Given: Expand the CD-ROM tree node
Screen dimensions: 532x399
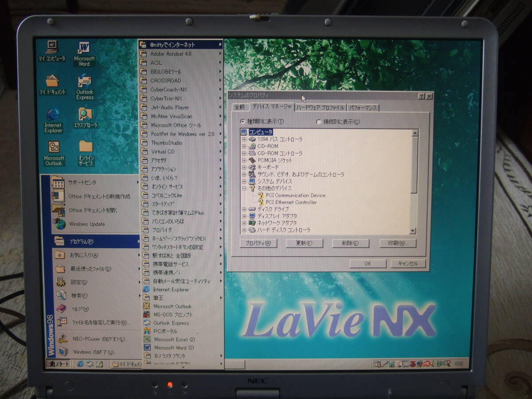Looking at the screenshot, I should (x=244, y=146).
